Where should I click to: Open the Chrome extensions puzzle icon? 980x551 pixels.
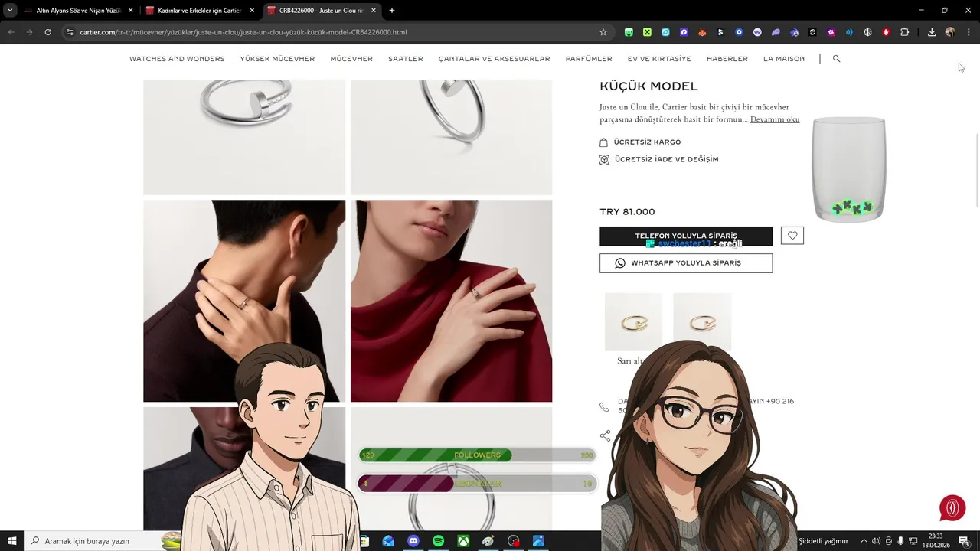click(905, 32)
